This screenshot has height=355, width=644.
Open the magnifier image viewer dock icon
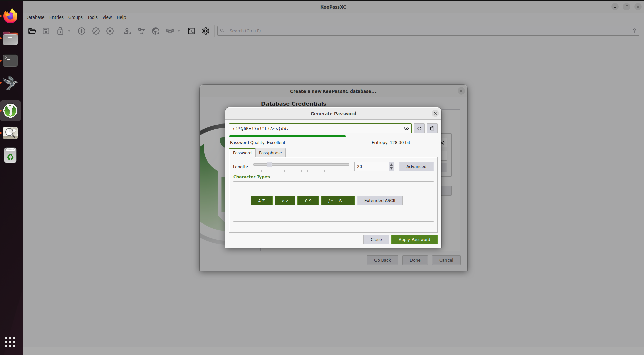coord(10,133)
